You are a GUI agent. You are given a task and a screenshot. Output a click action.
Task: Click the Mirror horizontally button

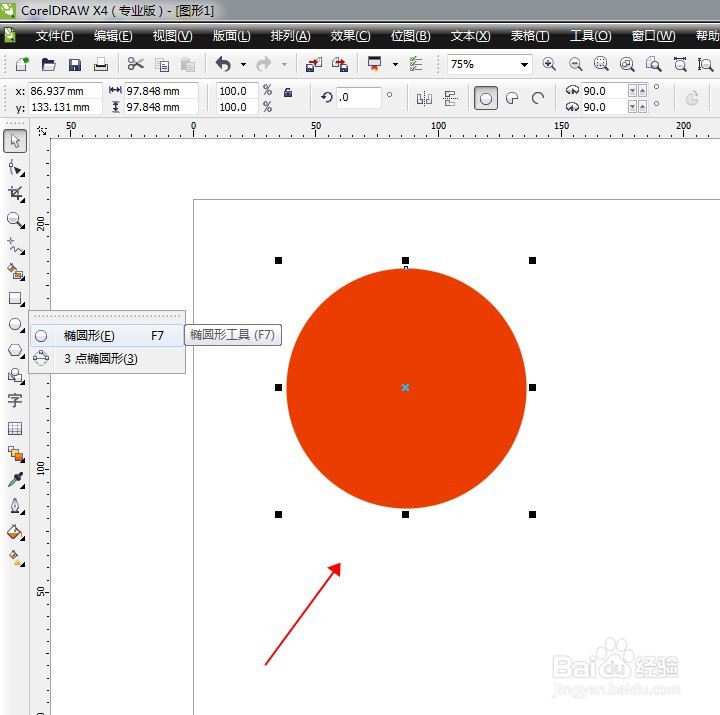tap(424, 98)
